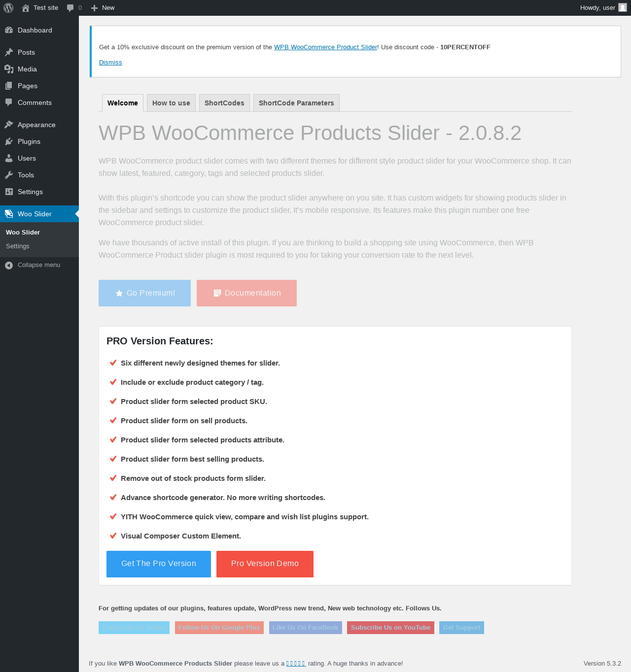This screenshot has height=672, width=631.
Task: Click Get The Pro Version button
Action: pos(159,564)
